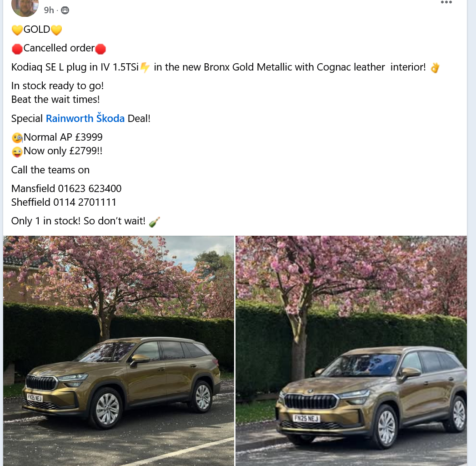Click the red stop sign after order

pos(100,49)
